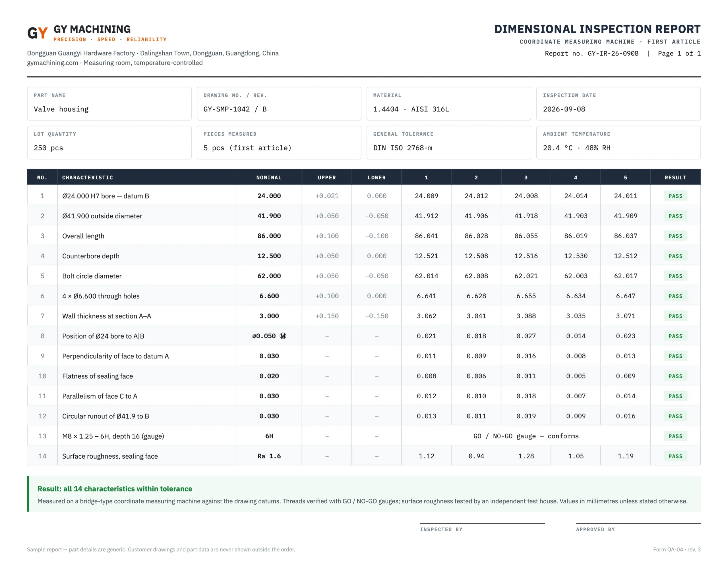Click 'Ø24.000 H7 bore — datum B' row label
The height and width of the screenshot is (574, 728).
tap(106, 196)
